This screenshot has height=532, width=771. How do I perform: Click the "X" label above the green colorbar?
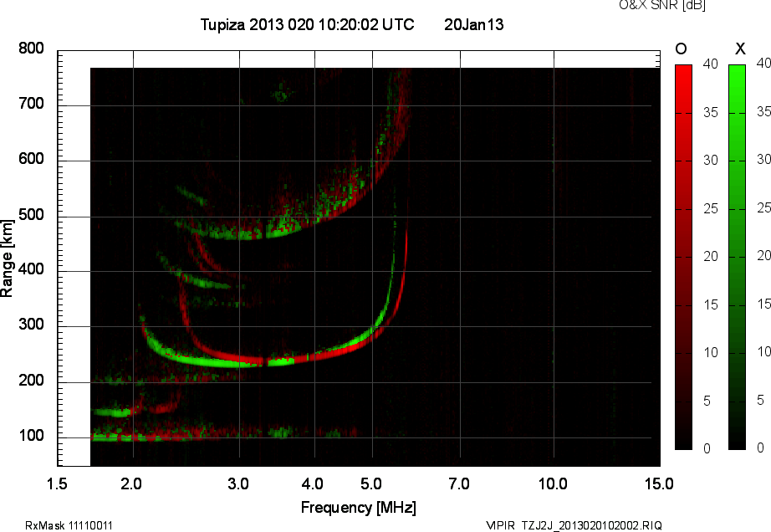(740, 49)
